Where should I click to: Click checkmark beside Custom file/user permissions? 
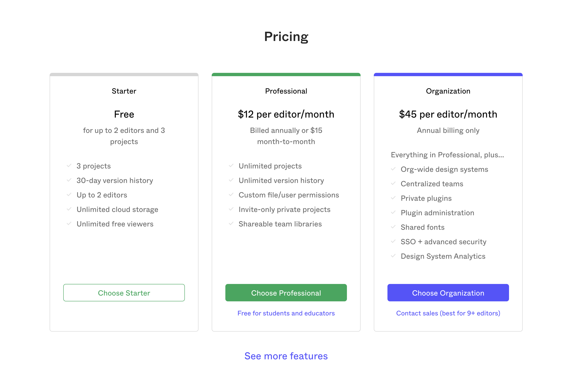231,194
